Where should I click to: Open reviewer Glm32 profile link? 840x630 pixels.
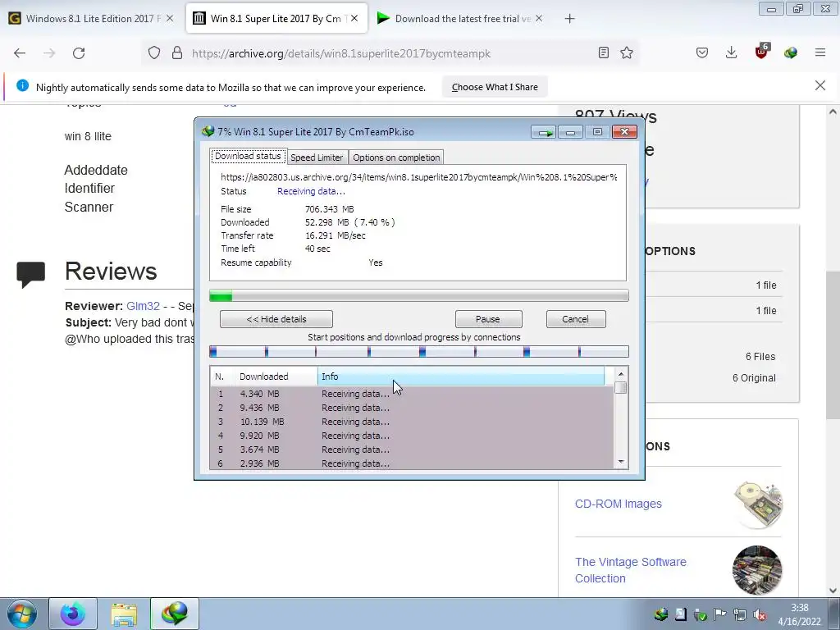(143, 306)
